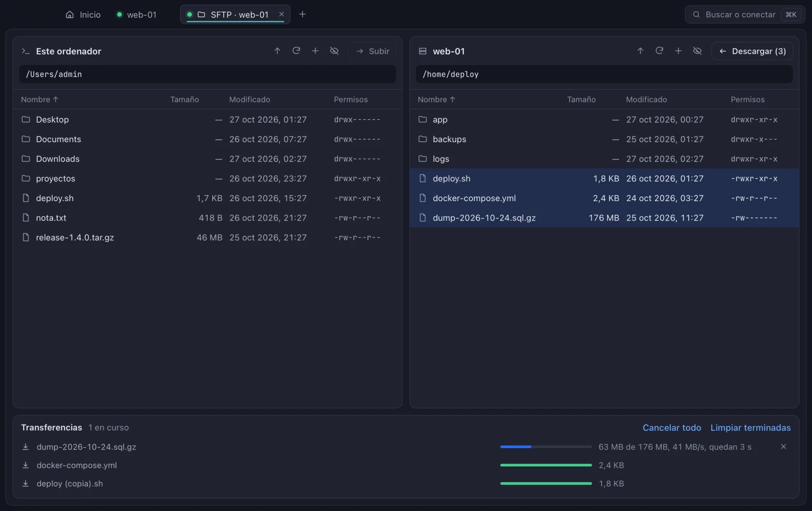Go up one folder on web-01

tap(640, 51)
